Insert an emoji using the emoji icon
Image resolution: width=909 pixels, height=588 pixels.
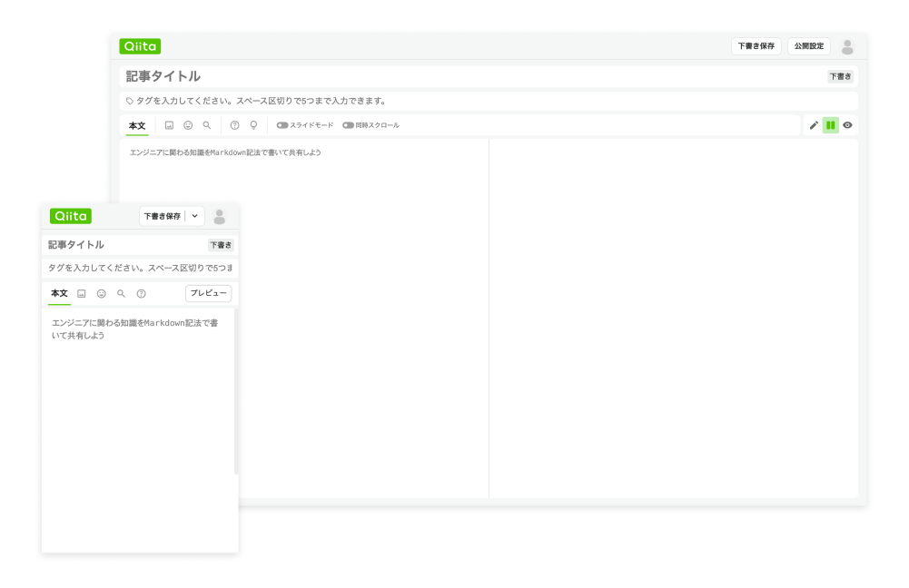coord(188,125)
